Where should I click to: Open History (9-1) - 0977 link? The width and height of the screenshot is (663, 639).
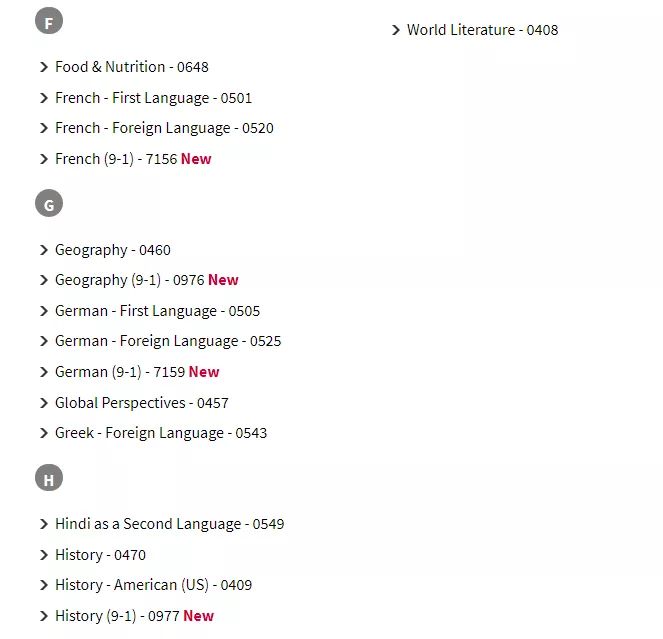[134, 616]
